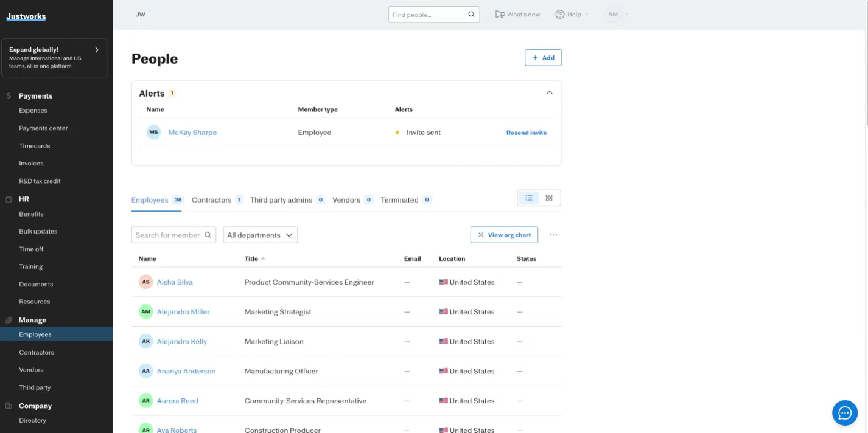The height and width of the screenshot is (433, 868).
Task: Open the chat support bubble
Action: [845, 412]
